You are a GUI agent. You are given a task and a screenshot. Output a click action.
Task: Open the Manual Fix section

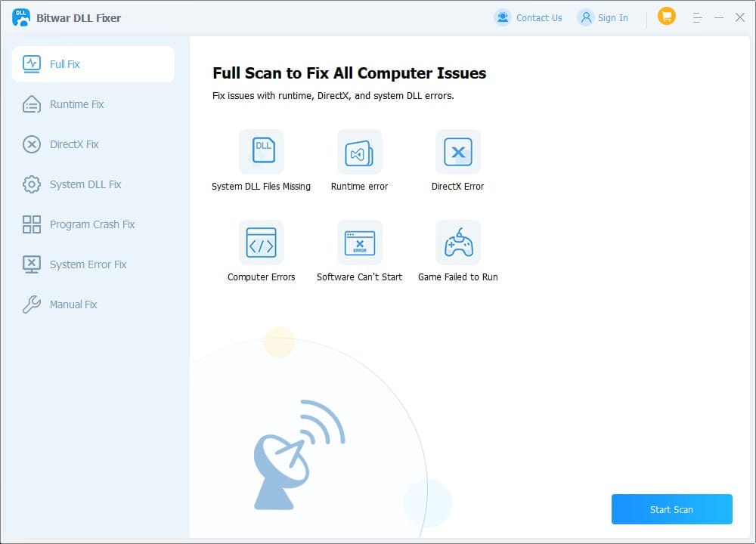tap(94, 304)
